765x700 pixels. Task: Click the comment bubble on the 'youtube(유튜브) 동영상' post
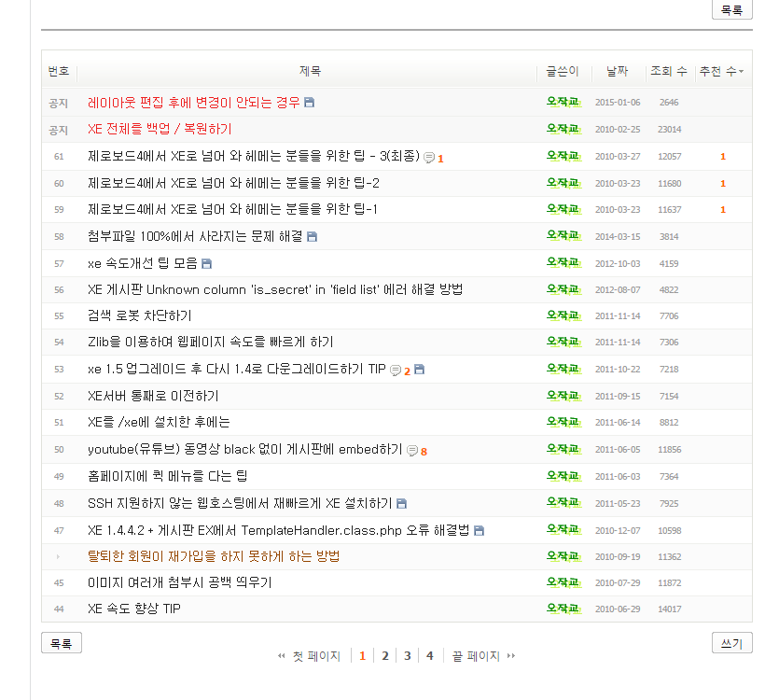pyautogui.click(x=411, y=451)
